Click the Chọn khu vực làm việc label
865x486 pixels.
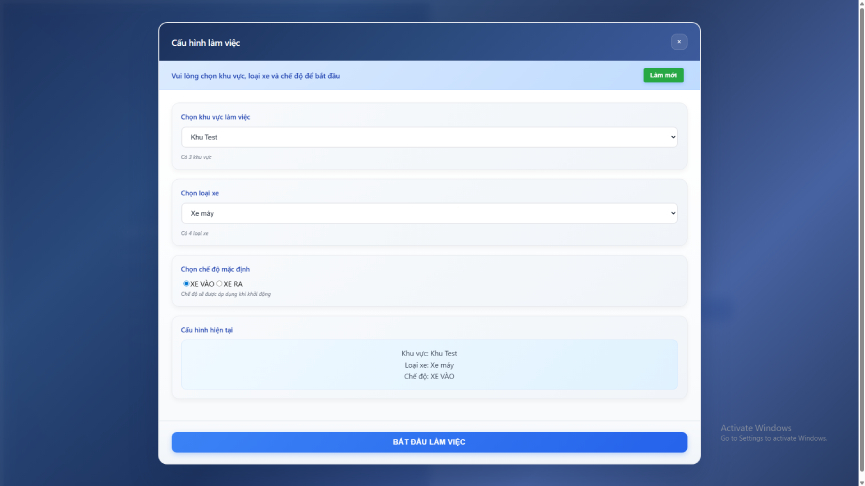point(215,117)
